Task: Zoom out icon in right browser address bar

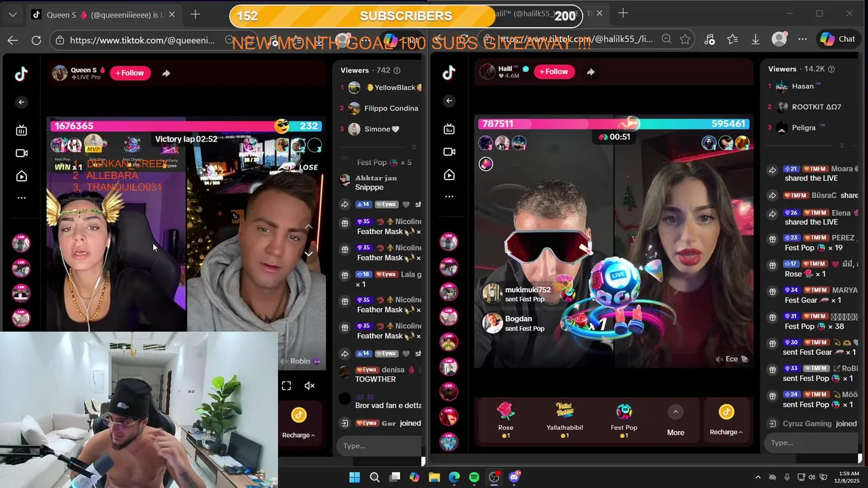Action: click(x=667, y=39)
